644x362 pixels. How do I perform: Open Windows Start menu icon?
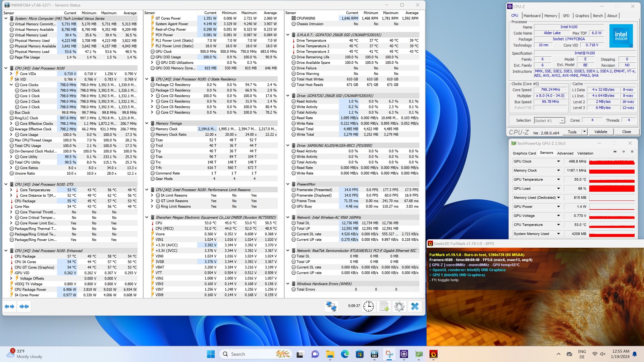pyautogui.click(x=211, y=354)
